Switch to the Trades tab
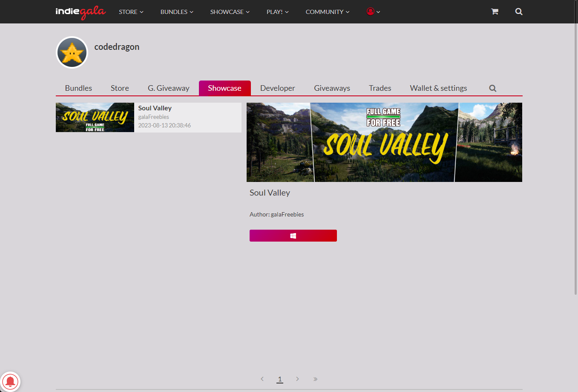This screenshot has width=578, height=392. 380,88
